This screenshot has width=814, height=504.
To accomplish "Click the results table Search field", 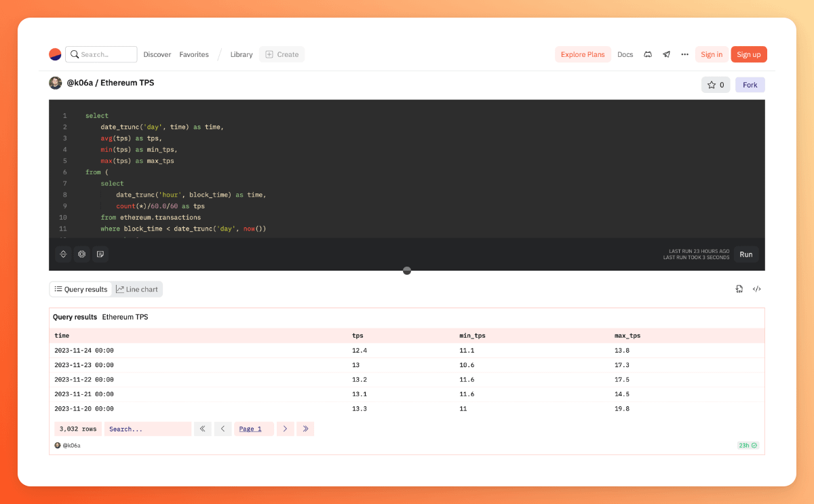I will pos(147,429).
